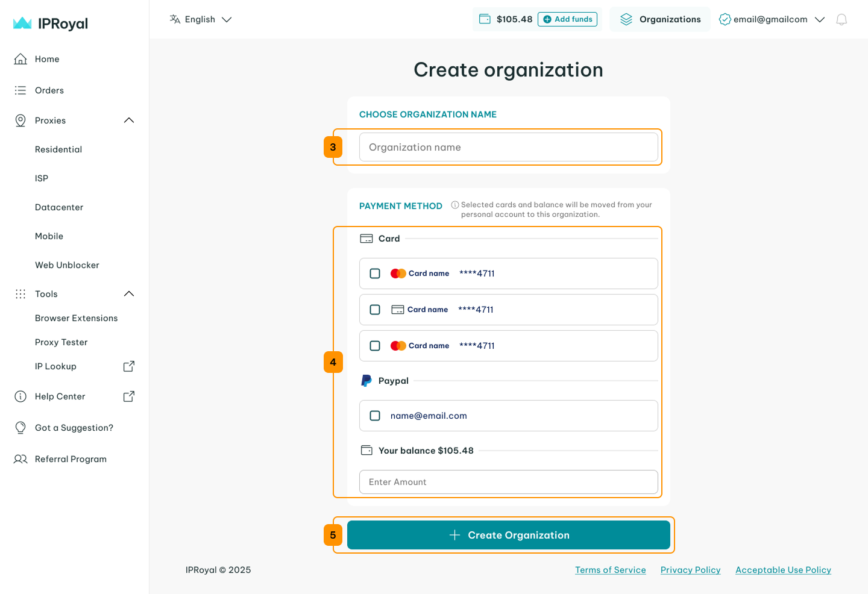Viewport: 868px width, 594px height.
Task: Focus the Organization name input field
Action: coord(508,147)
